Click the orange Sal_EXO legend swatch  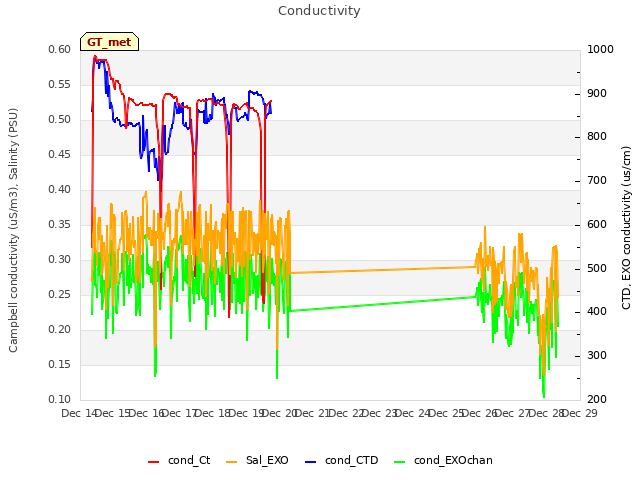tap(231, 462)
